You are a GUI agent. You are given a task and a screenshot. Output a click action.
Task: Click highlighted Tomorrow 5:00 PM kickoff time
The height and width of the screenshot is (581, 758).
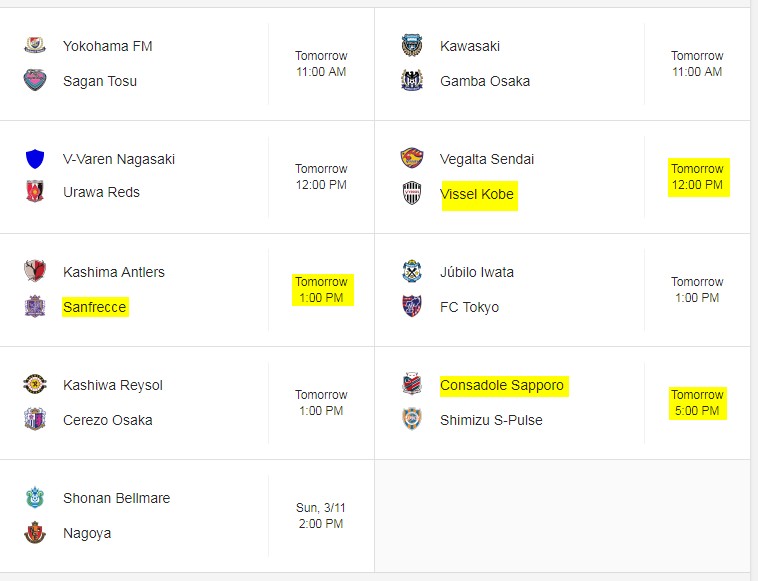click(697, 403)
